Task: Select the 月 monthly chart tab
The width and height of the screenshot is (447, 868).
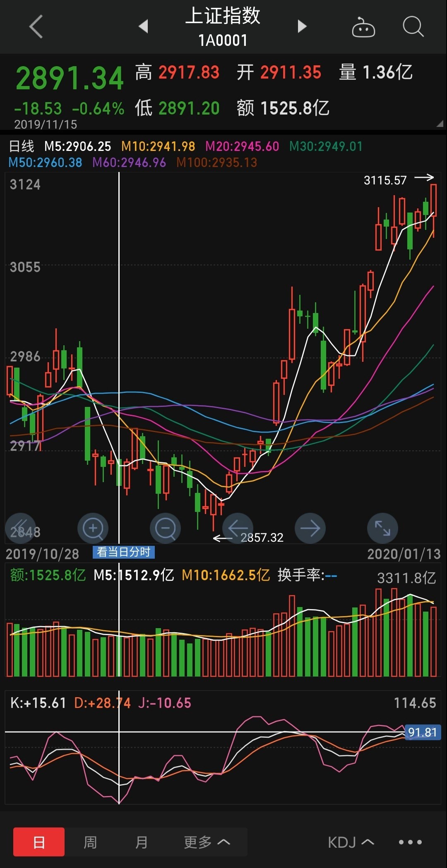Action: click(x=142, y=842)
